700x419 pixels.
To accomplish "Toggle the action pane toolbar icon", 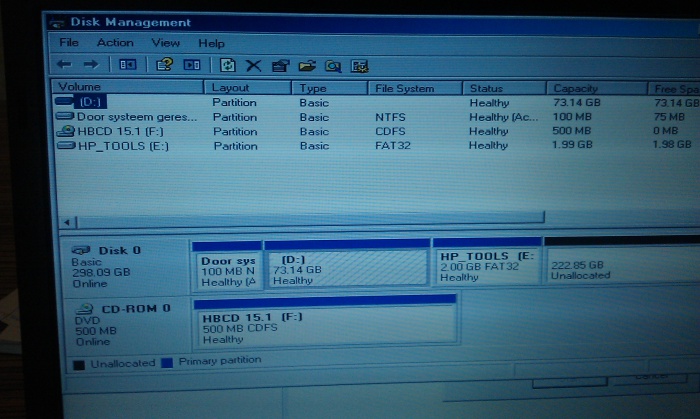I will [x=192, y=65].
